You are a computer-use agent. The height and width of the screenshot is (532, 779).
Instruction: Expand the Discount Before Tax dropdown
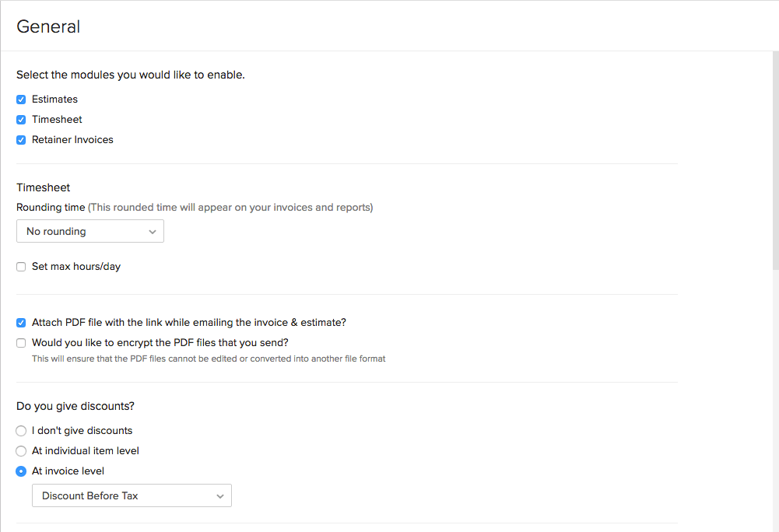[x=132, y=495]
